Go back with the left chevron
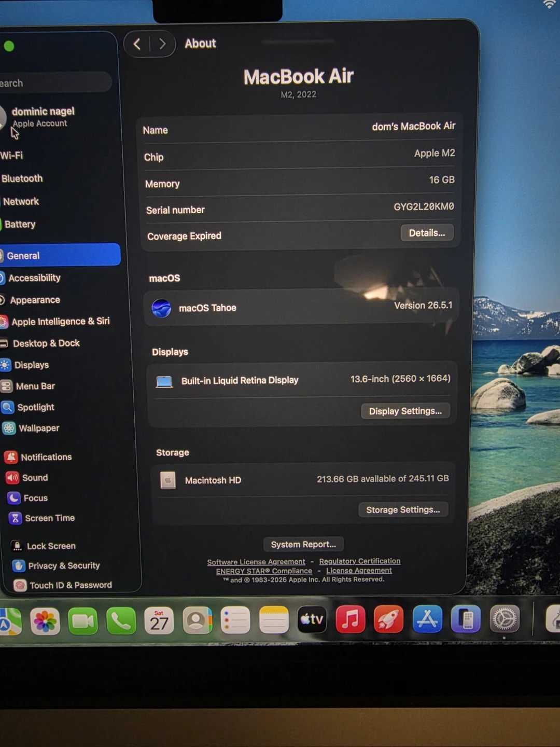Image resolution: width=560 pixels, height=747 pixels. pos(137,44)
